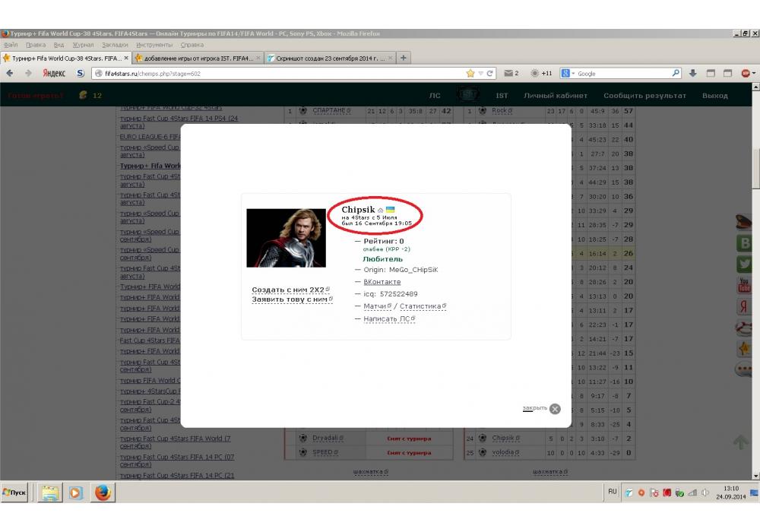Click the Adblock Plus icon in toolbar
Image resolution: width=760 pixels, height=532 pixels.
[746, 74]
